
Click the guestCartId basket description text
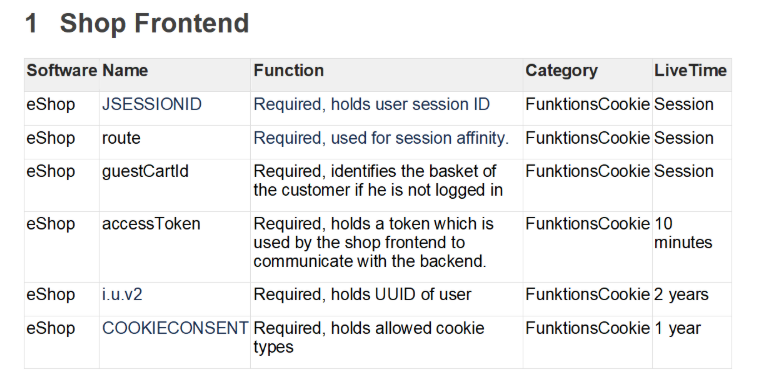tap(378, 181)
